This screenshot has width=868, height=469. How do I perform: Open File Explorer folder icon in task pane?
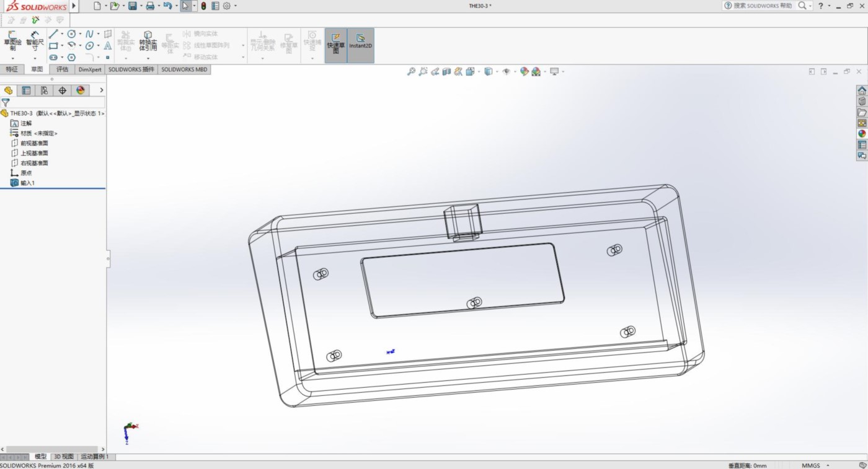862,112
